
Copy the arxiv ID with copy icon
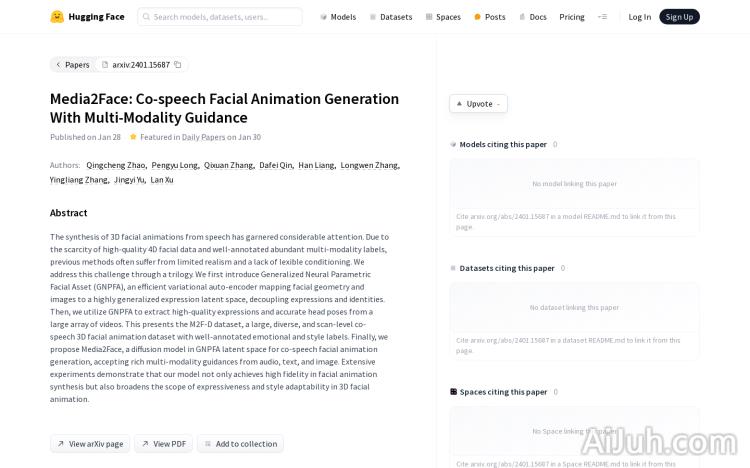click(x=178, y=65)
